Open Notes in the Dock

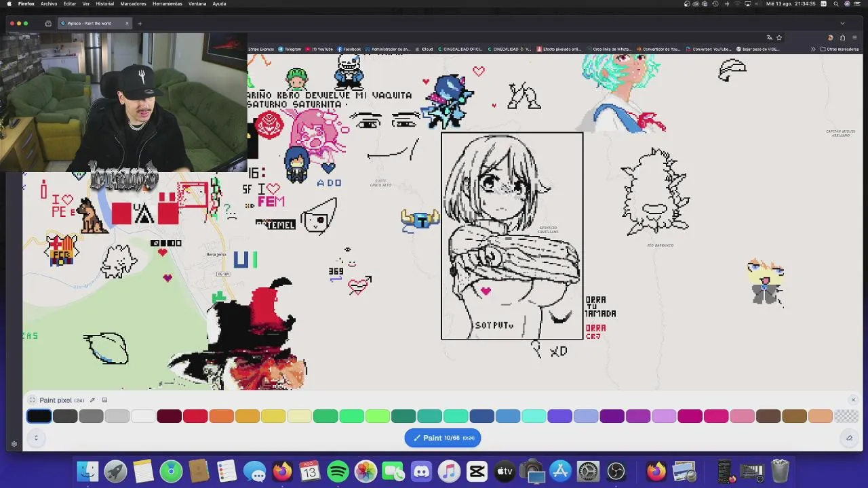coord(143,471)
